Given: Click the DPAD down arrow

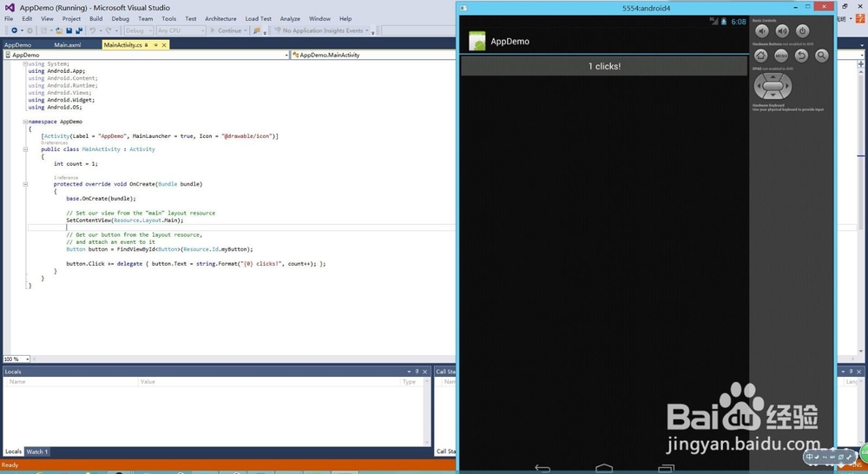Looking at the screenshot, I should click(773, 95).
